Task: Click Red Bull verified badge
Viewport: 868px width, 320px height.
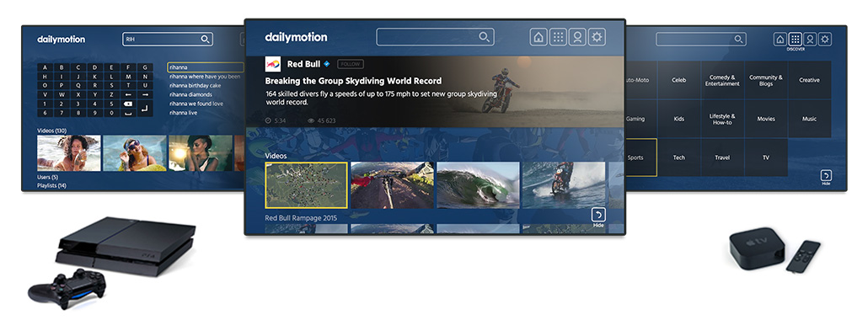Action: point(327,64)
